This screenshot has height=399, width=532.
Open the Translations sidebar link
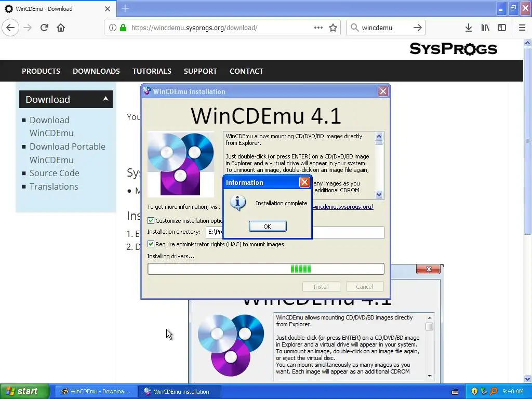point(54,187)
